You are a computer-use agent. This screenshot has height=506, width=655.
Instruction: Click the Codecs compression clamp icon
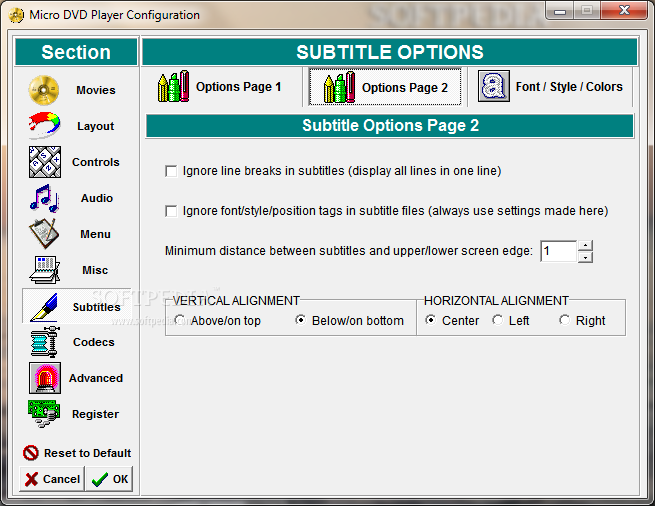tap(45, 342)
